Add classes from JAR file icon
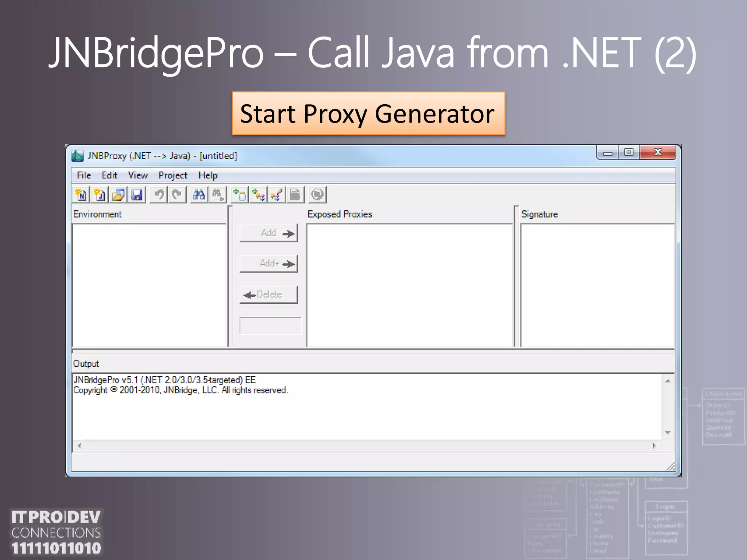The width and height of the screenshot is (747, 560). (x=240, y=195)
